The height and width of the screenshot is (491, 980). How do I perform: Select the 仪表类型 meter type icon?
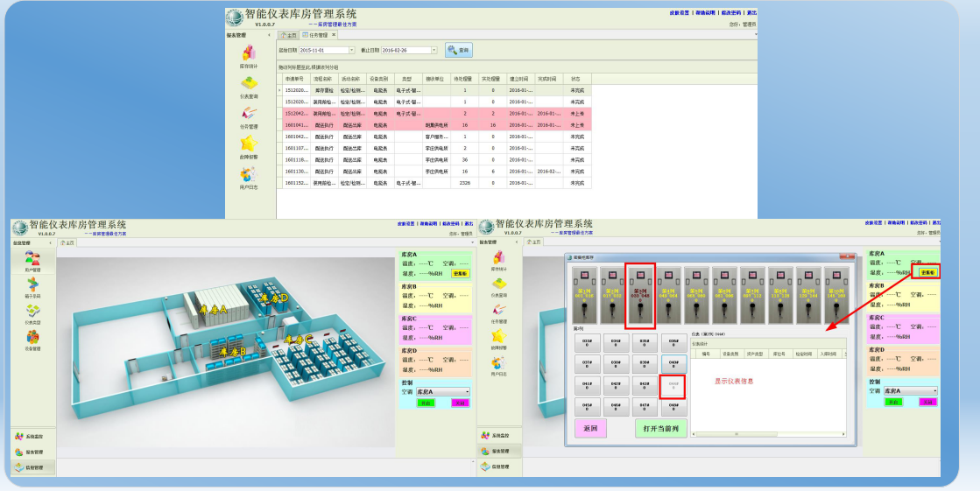tap(32, 312)
